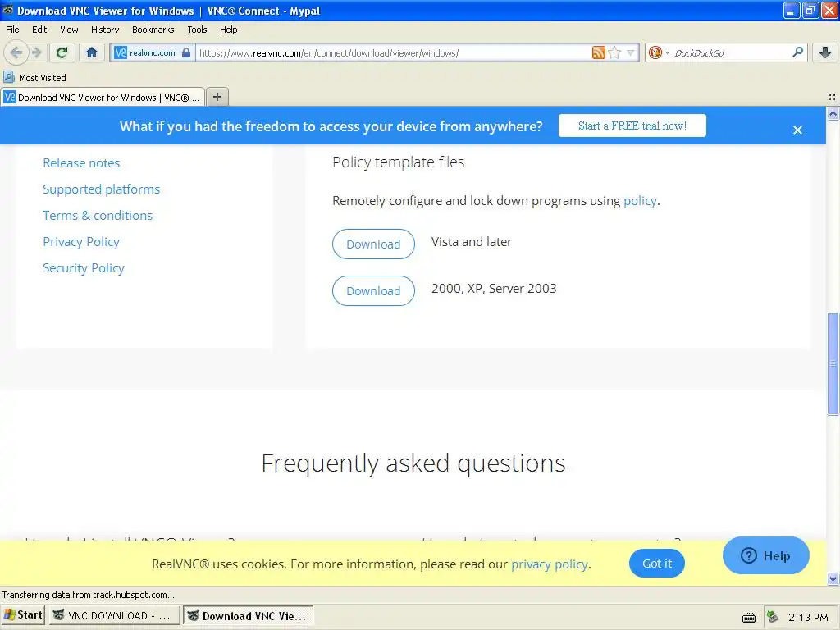Open the Privacy Policy sidebar link
This screenshot has width=840, height=630.
click(x=81, y=242)
